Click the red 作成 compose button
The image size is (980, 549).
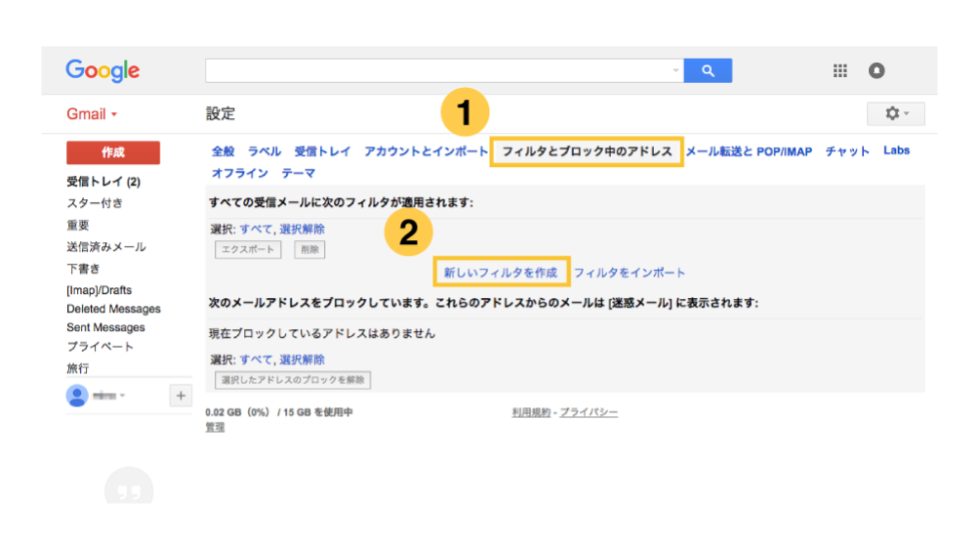[x=113, y=152]
